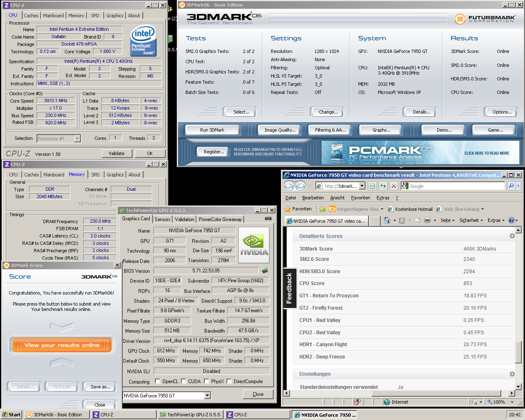Open the GPU selection dropdown in GPU-Z
Viewport: 525px width, 420px height.
click(x=207, y=395)
